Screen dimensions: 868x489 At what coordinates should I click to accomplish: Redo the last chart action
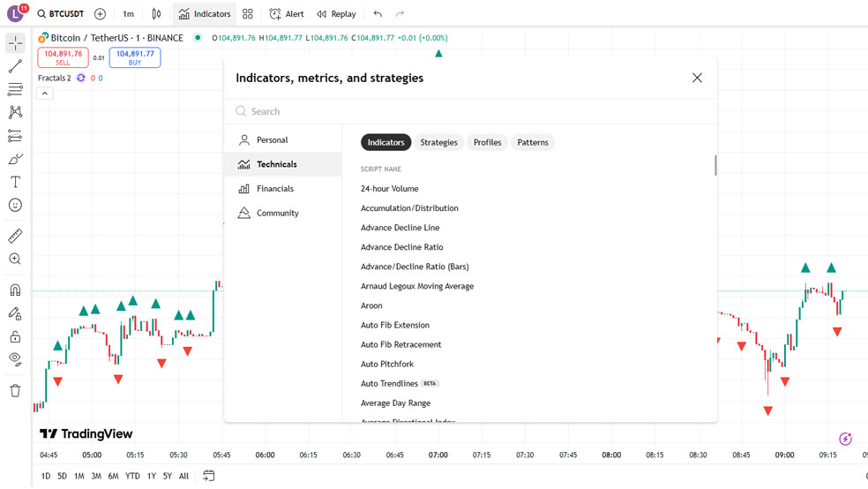[400, 14]
